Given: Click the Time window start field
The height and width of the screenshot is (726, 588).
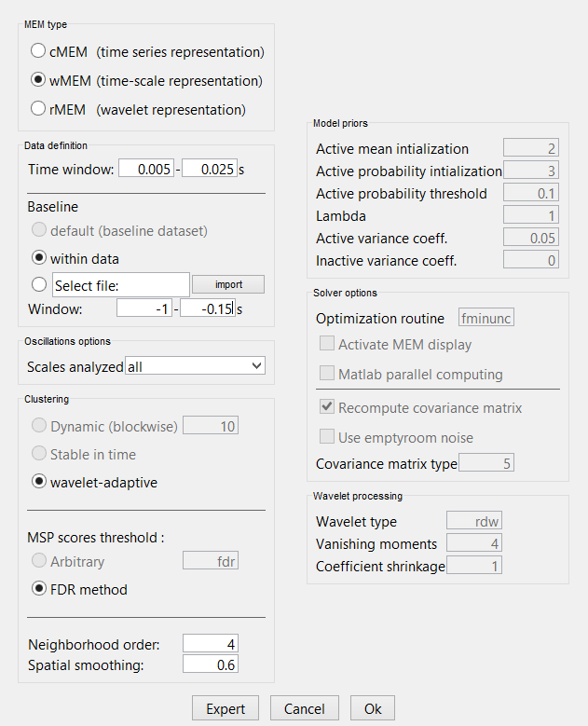Looking at the screenshot, I should click(x=145, y=169).
